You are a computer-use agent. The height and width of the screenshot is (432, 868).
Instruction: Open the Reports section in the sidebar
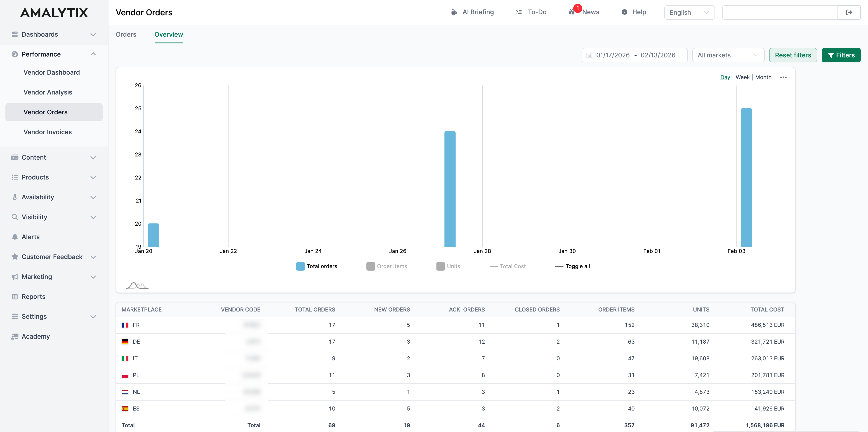tap(33, 297)
